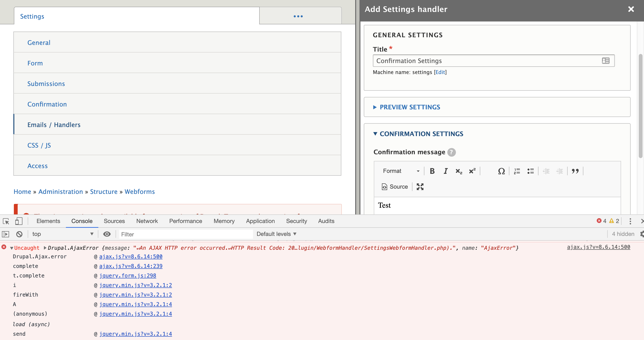Switch to the Elements tab

[48, 221]
